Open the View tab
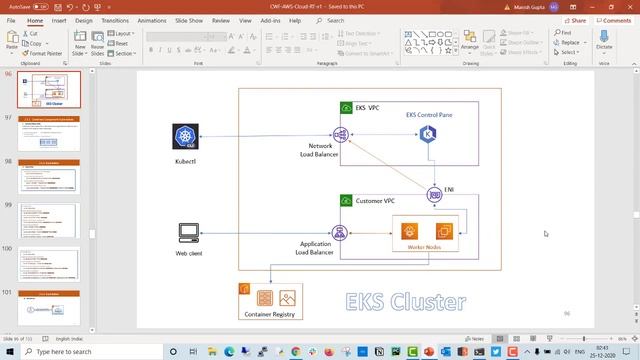 point(245,20)
